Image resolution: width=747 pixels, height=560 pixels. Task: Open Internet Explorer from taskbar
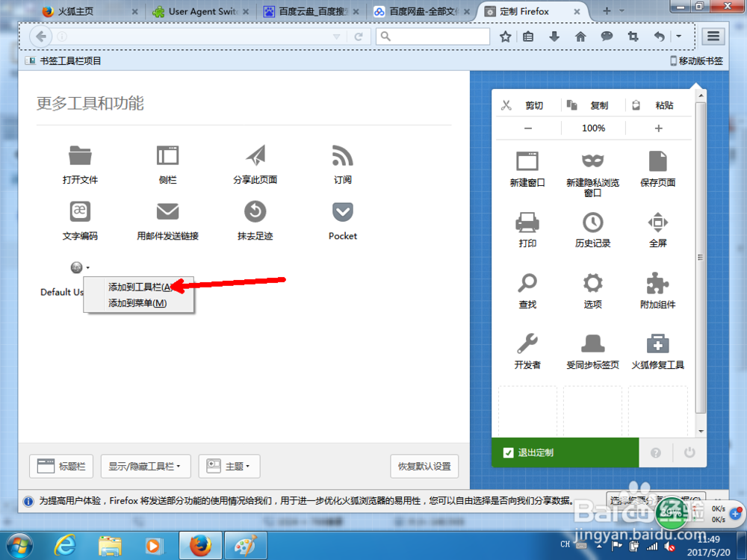click(x=65, y=546)
